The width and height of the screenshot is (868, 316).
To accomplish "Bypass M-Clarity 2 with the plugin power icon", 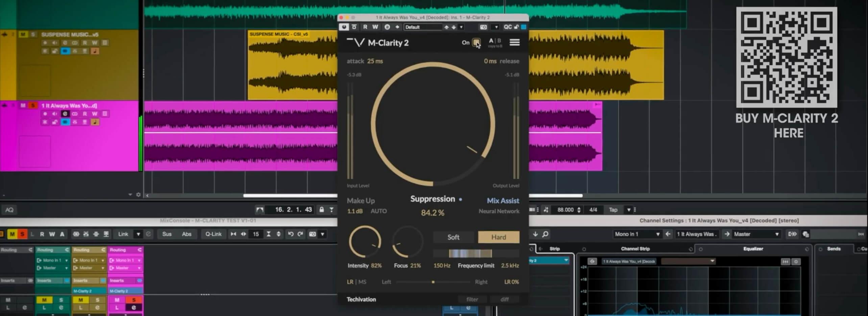I will pyautogui.click(x=344, y=27).
